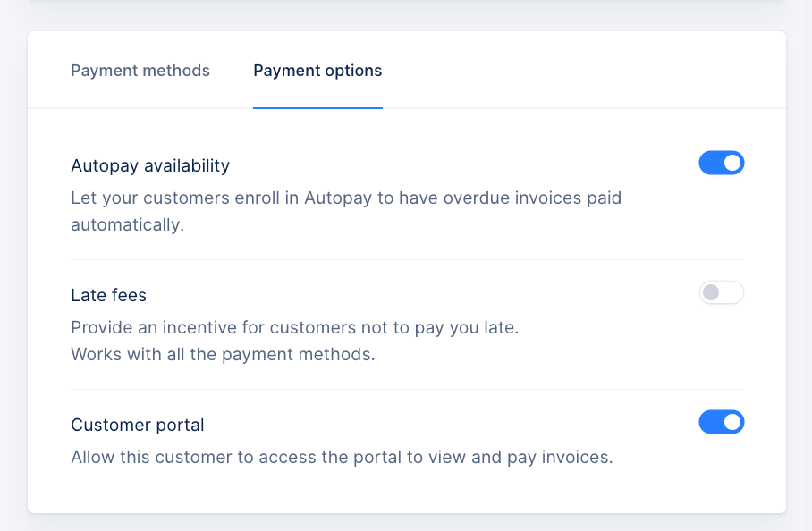Image resolution: width=812 pixels, height=531 pixels.
Task: Click the divider line above Customer portal
Action: pos(407,389)
